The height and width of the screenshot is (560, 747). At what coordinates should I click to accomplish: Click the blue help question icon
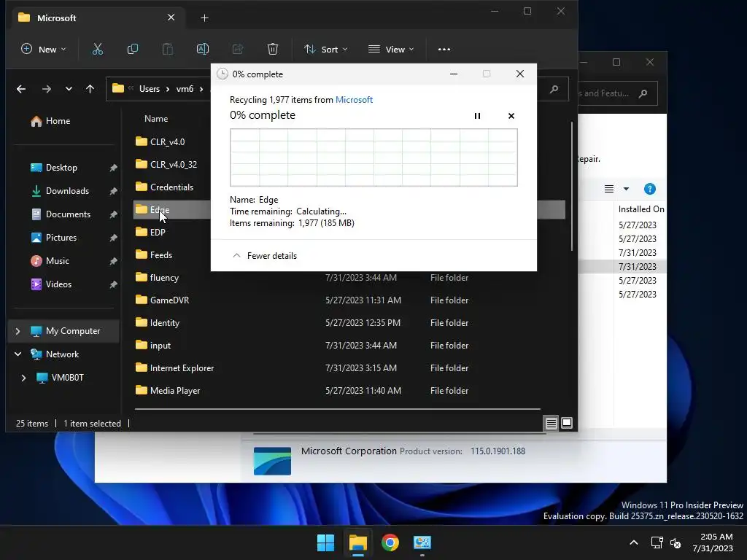coord(650,189)
